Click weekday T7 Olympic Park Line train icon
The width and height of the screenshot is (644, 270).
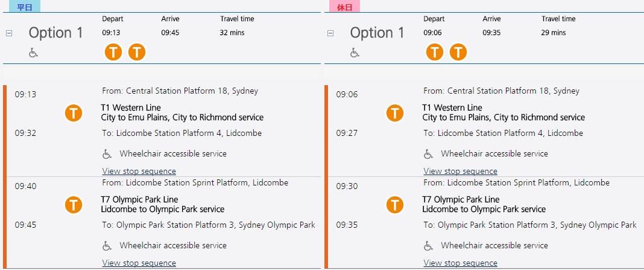(x=74, y=205)
